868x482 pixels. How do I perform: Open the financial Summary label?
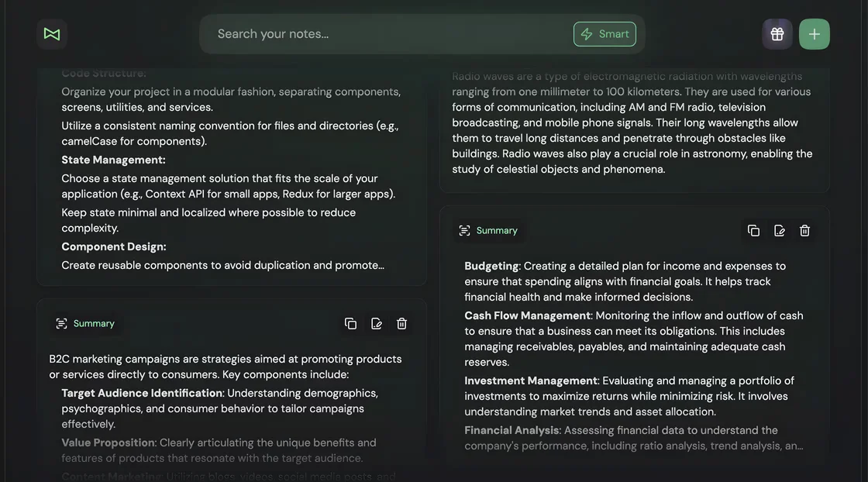[x=497, y=230]
